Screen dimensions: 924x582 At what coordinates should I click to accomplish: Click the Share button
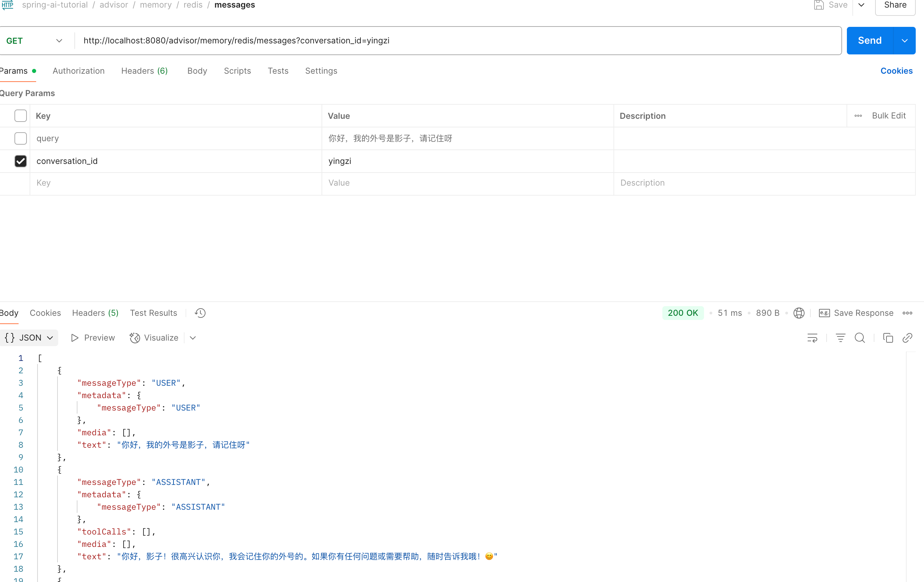[895, 6]
